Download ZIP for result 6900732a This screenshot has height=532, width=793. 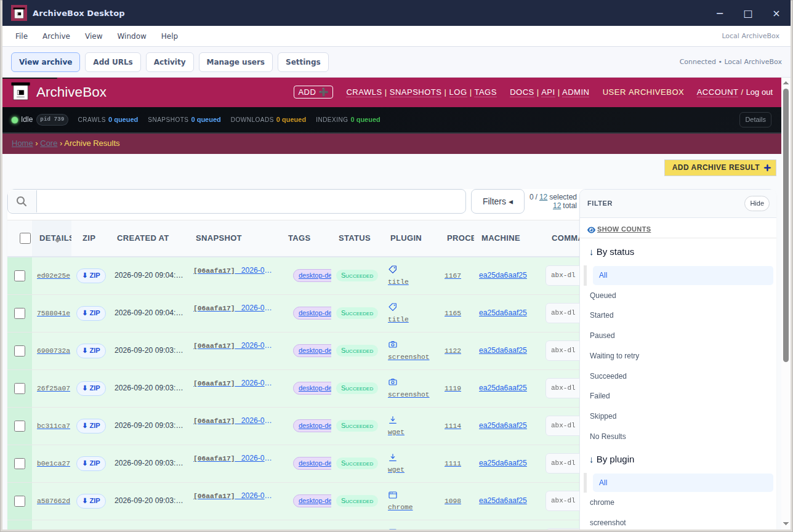[x=91, y=350]
